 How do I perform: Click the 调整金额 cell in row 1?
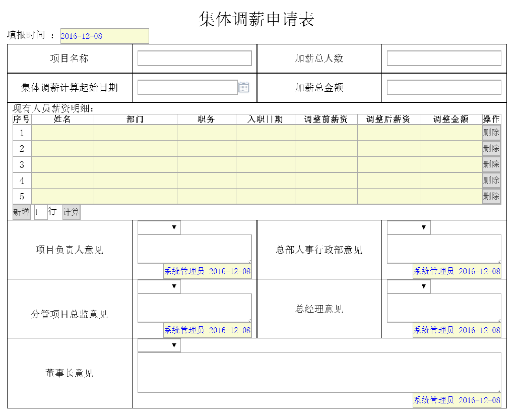click(451, 133)
